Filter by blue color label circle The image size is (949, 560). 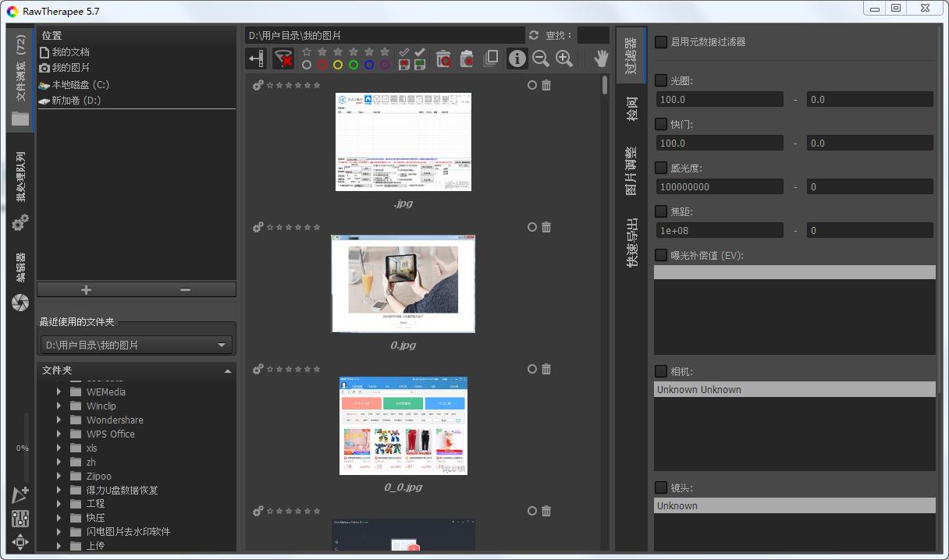point(369,65)
